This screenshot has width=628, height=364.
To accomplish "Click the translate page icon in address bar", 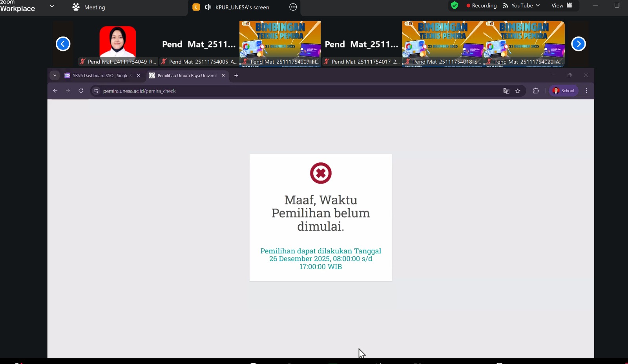I will coord(506,91).
